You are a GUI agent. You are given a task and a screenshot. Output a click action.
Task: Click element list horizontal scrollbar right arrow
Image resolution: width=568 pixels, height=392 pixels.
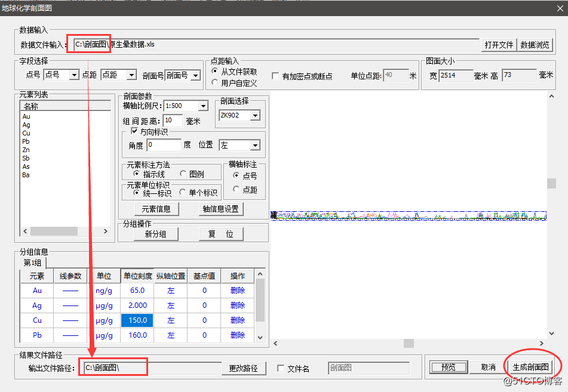coord(106,231)
